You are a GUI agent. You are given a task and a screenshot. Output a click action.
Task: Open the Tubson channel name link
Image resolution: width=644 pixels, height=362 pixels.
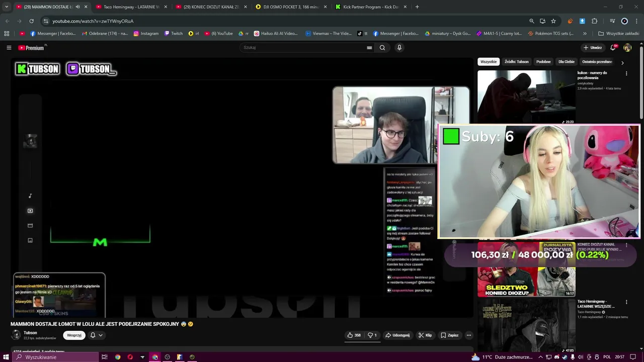[x=30, y=333]
